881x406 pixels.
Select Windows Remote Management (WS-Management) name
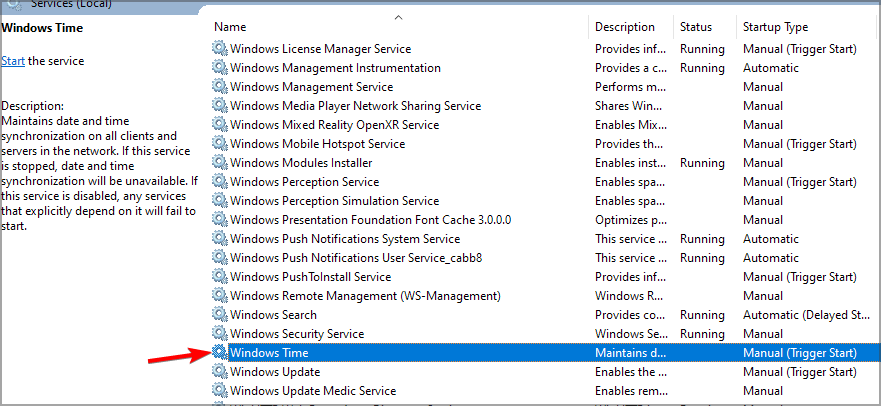click(x=365, y=295)
